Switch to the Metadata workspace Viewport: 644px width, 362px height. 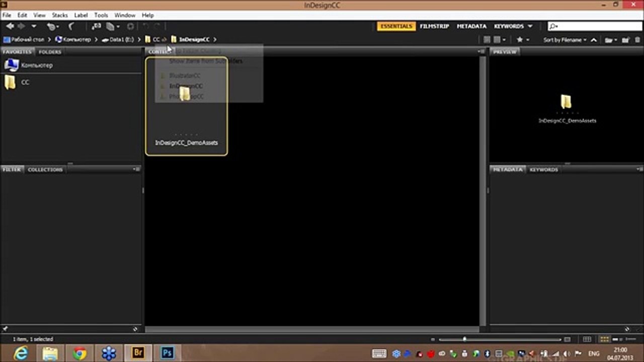(x=471, y=26)
